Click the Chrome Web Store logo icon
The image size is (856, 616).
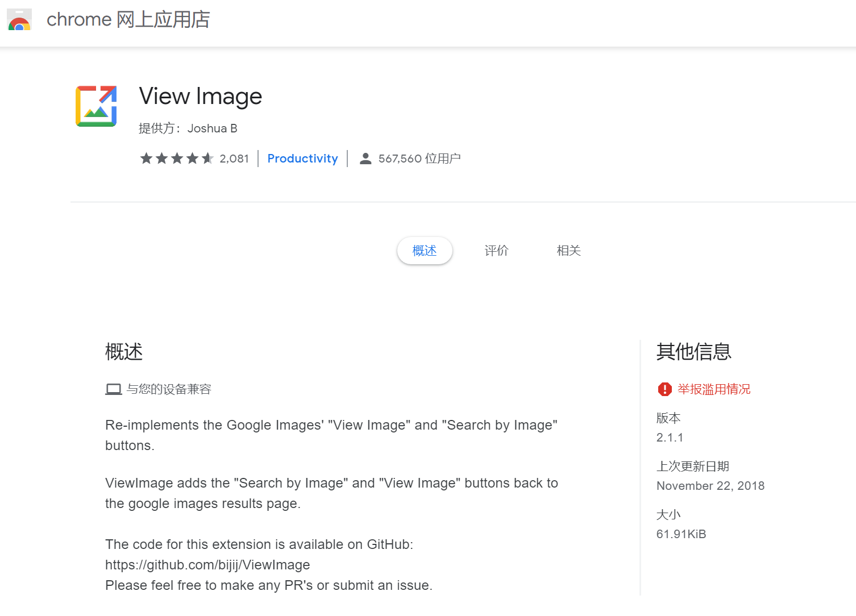click(x=19, y=19)
